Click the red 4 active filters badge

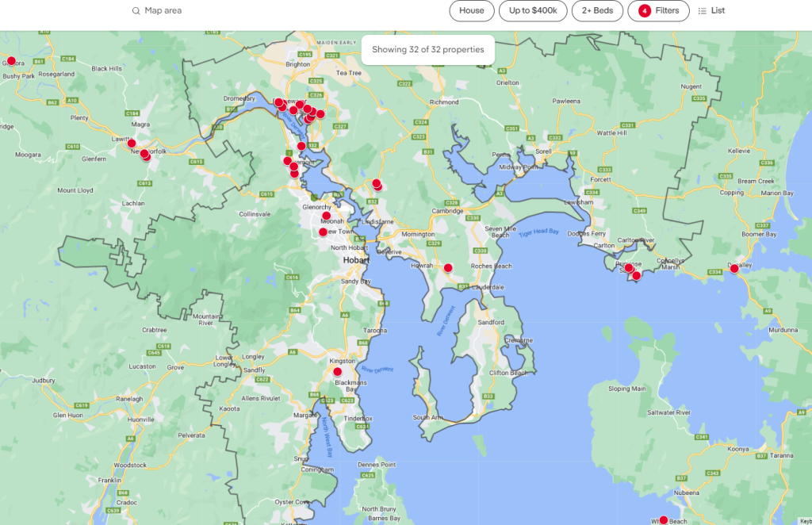click(644, 11)
